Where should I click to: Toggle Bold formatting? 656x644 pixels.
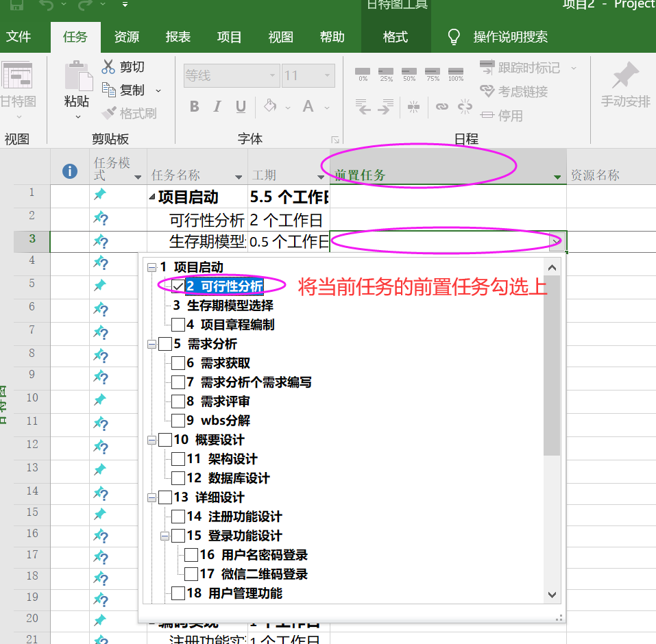tap(195, 107)
